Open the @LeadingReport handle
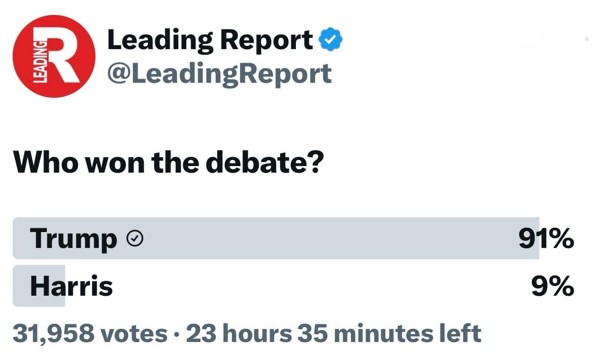The width and height of the screenshot is (604, 364). point(219,74)
